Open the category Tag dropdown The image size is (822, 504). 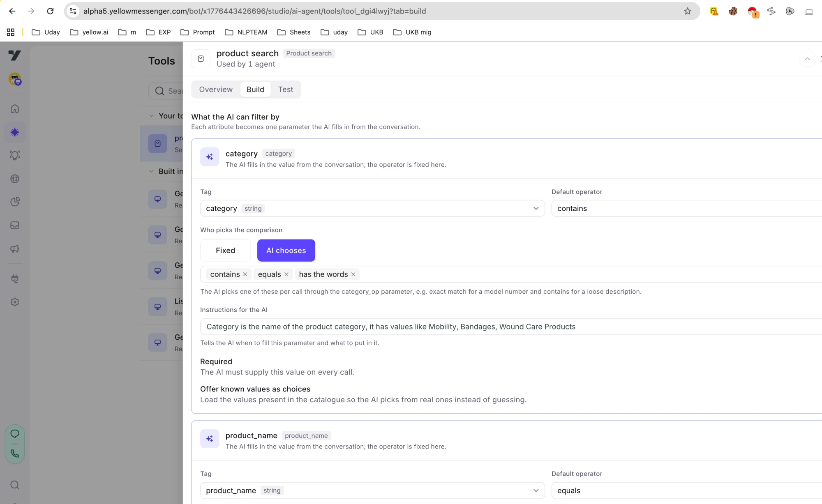[x=372, y=209]
